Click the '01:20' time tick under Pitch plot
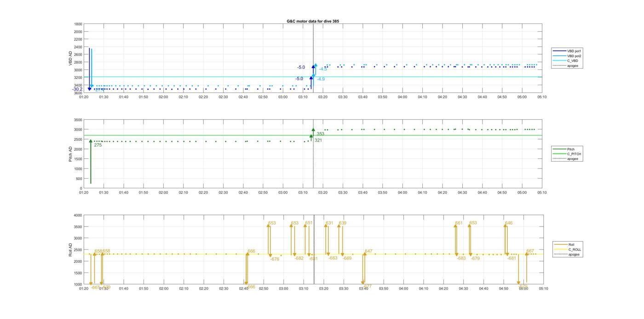This screenshot has height=319, width=644. click(84, 192)
